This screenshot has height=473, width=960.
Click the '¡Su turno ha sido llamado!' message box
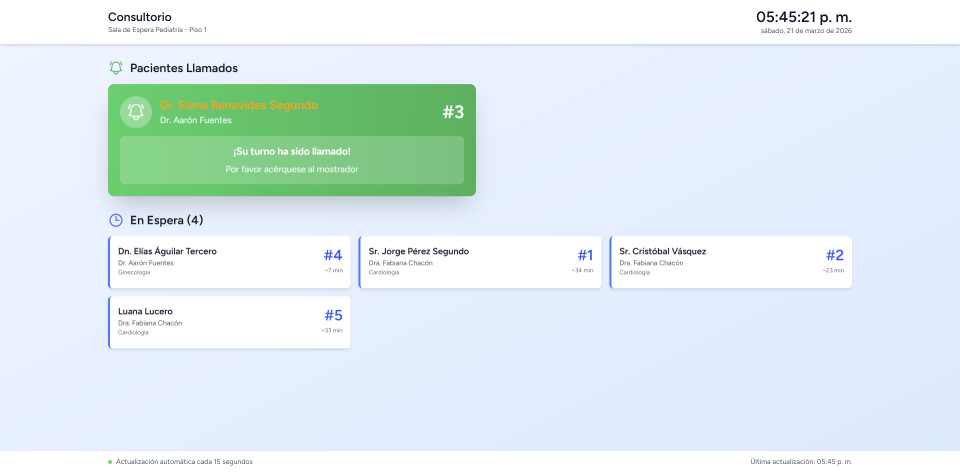point(291,160)
